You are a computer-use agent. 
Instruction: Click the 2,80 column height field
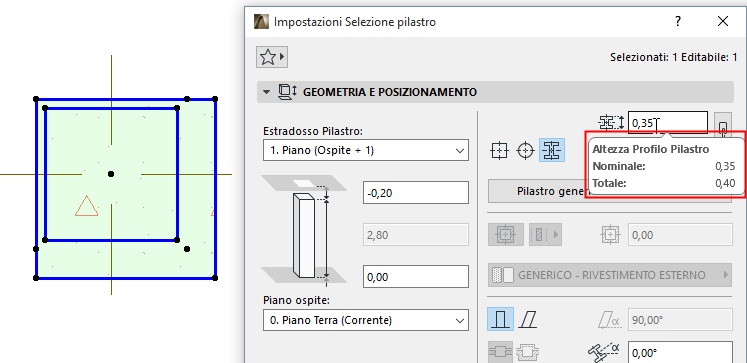click(416, 234)
